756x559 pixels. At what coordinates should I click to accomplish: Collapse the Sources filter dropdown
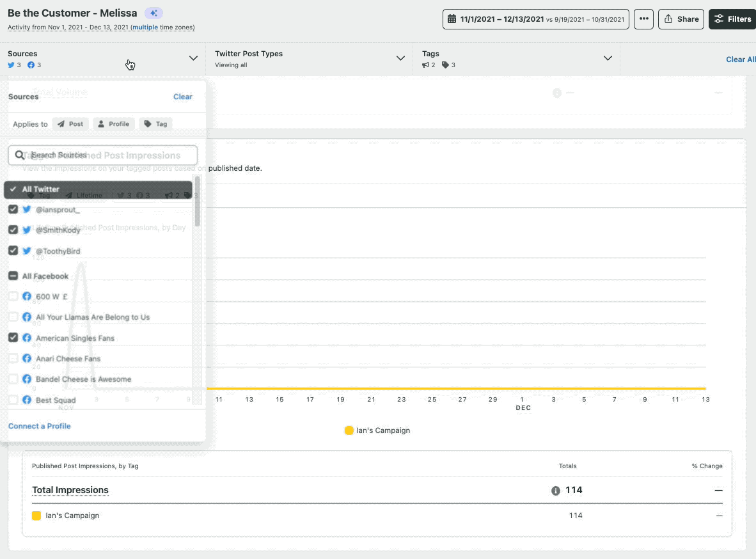tap(193, 58)
